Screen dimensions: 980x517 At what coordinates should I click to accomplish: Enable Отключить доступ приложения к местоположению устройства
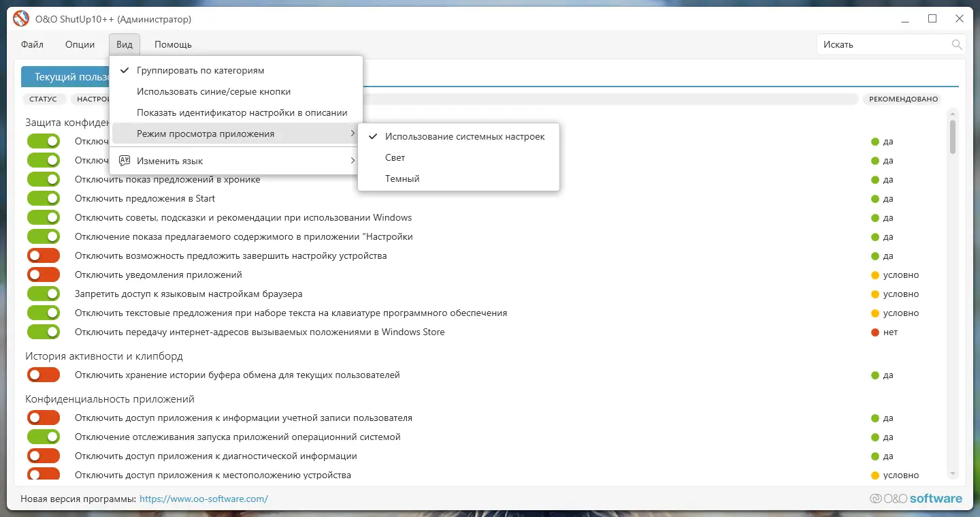tap(44, 475)
